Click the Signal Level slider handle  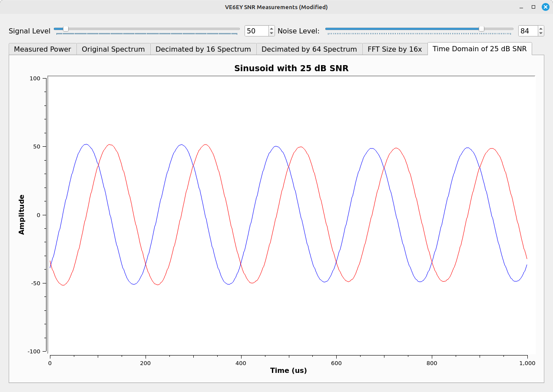[66, 29]
